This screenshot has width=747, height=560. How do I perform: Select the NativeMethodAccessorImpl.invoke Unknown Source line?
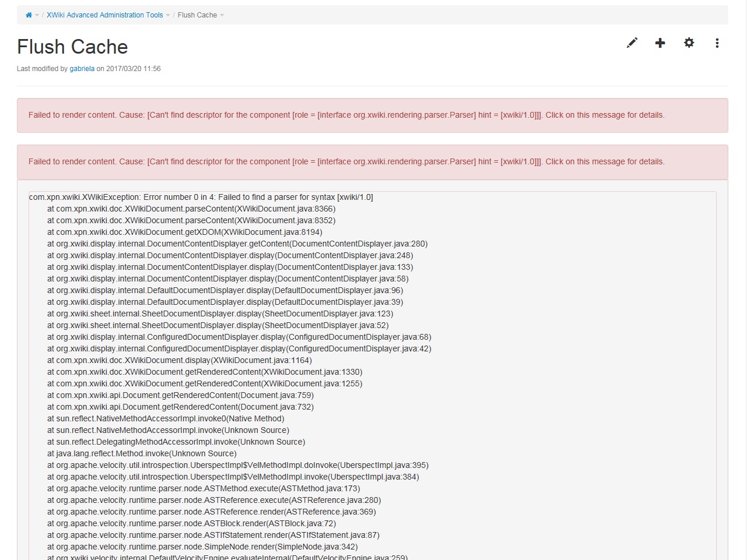(168, 430)
